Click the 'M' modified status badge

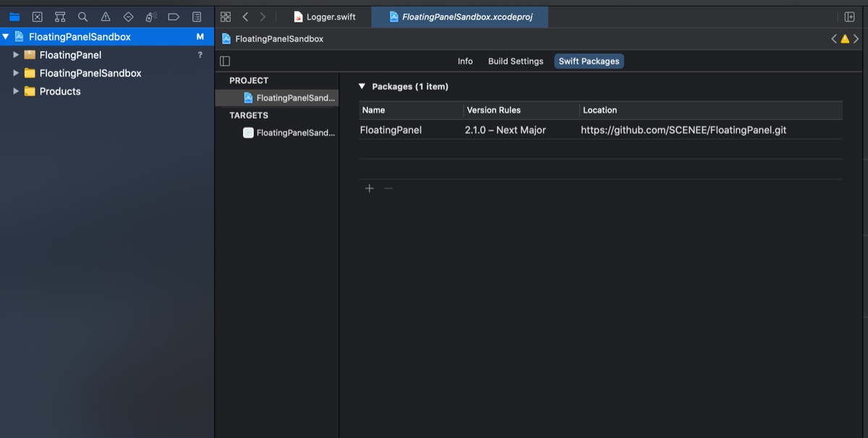pyautogui.click(x=200, y=37)
